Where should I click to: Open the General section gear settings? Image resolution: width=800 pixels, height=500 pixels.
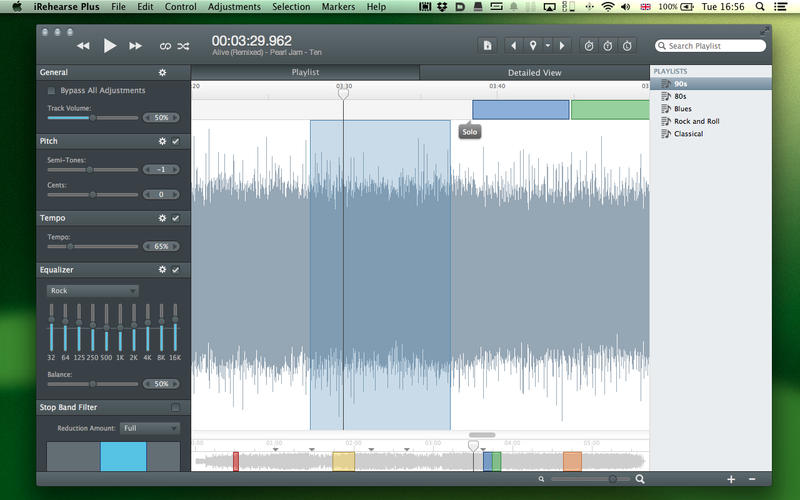(163, 72)
